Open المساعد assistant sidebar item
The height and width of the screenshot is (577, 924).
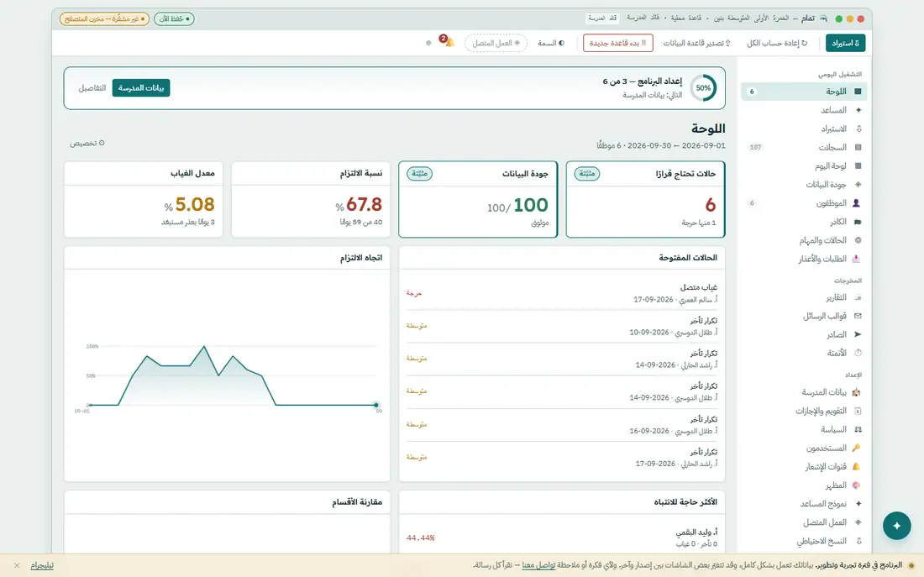pyautogui.click(x=804, y=110)
